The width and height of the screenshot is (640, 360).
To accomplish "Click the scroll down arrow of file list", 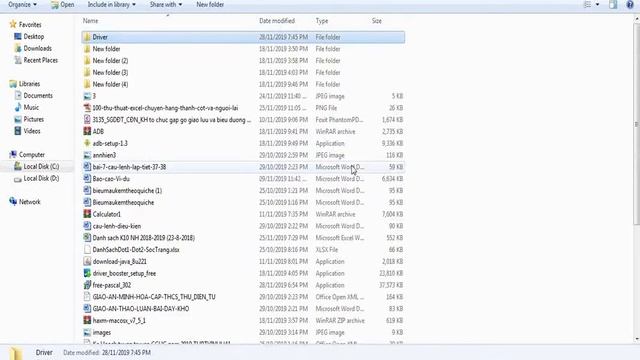I will pos(637,339).
